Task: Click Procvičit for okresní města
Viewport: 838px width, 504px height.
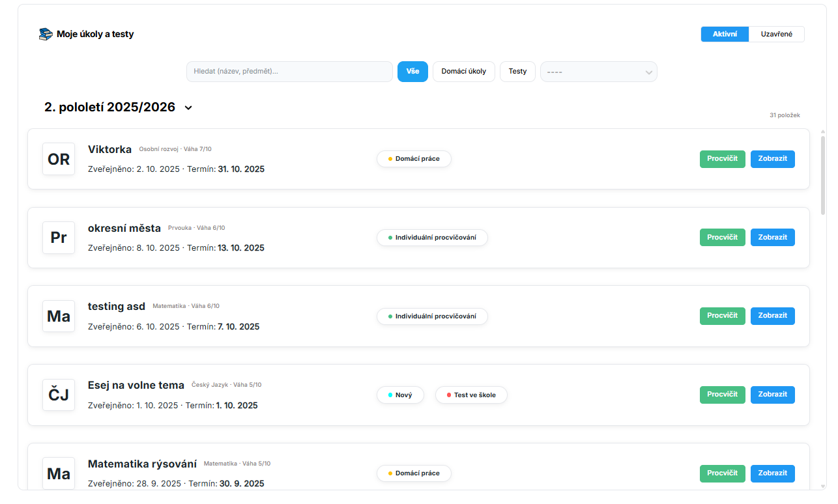Action: click(723, 238)
